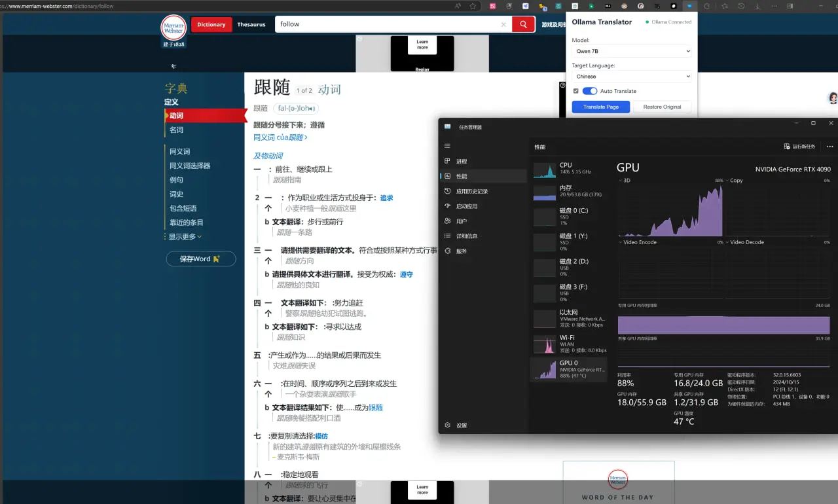Click the 保存Word button

pos(201,259)
